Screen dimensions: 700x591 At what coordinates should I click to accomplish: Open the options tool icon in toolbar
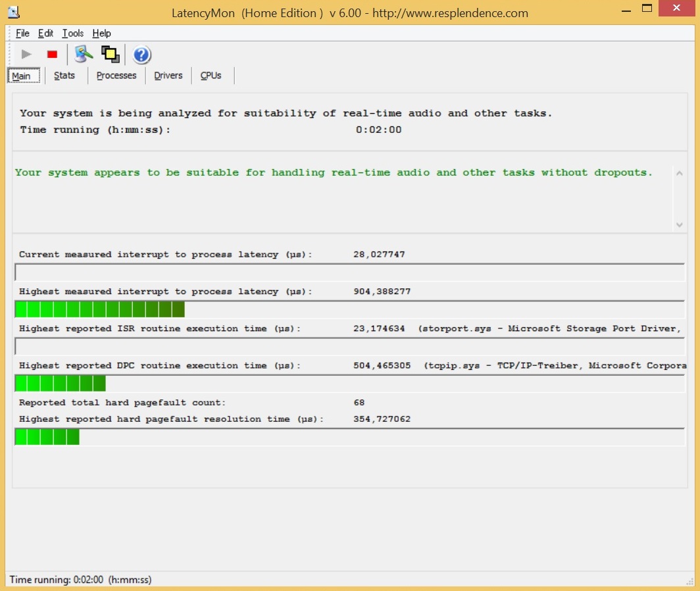click(84, 54)
